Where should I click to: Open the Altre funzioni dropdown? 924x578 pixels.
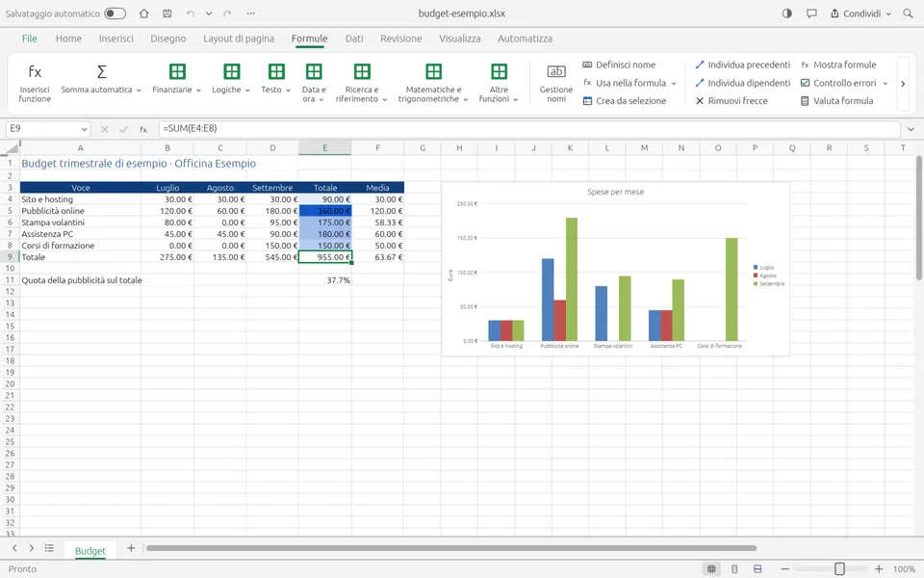[x=499, y=83]
